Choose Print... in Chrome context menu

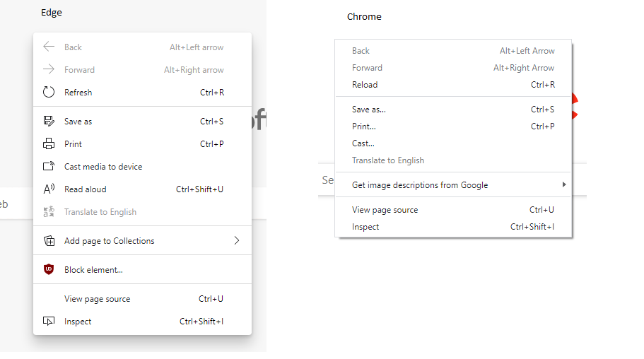pos(364,126)
